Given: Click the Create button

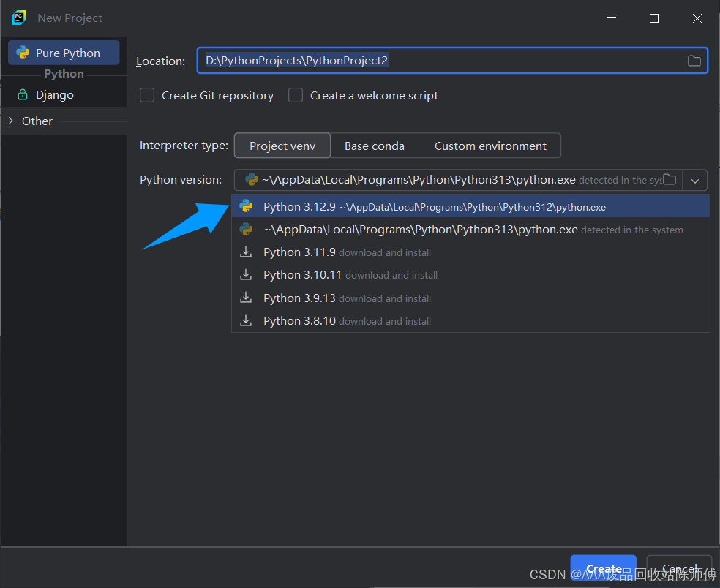Looking at the screenshot, I should pos(604,569).
